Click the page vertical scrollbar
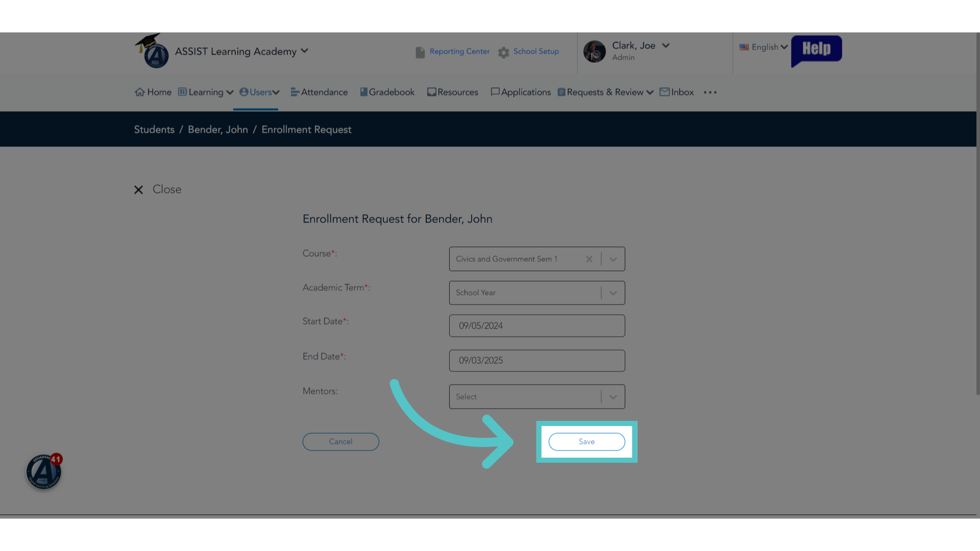This screenshot has height=551, width=980. 978,214
